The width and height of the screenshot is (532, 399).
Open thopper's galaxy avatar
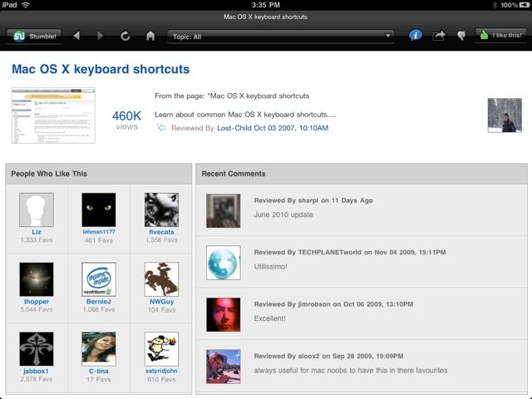(37, 279)
